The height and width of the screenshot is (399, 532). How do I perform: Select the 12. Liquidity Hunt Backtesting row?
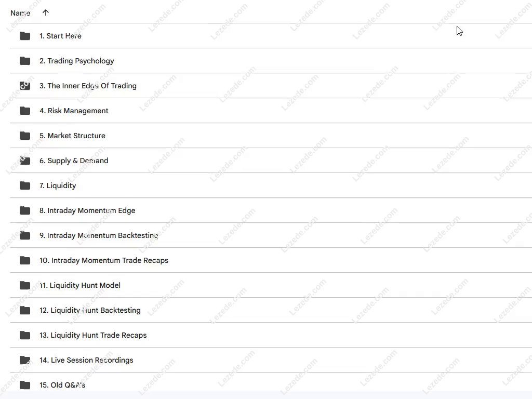[x=90, y=310]
